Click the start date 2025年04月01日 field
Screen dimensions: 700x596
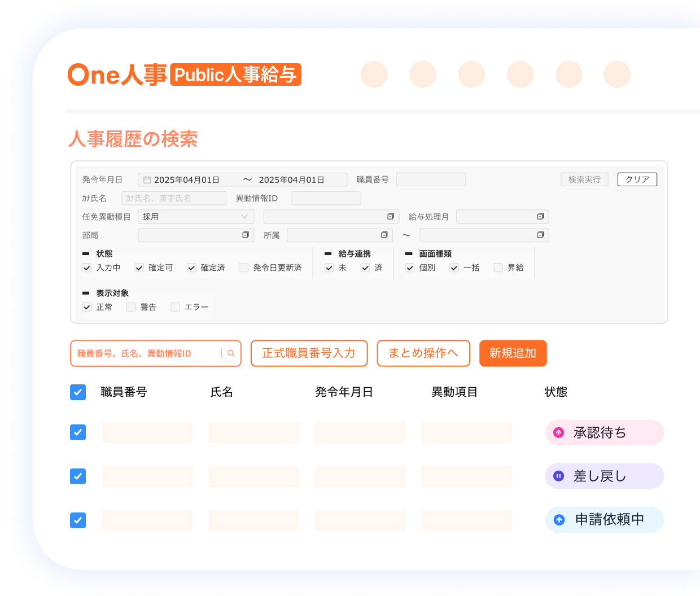186,179
